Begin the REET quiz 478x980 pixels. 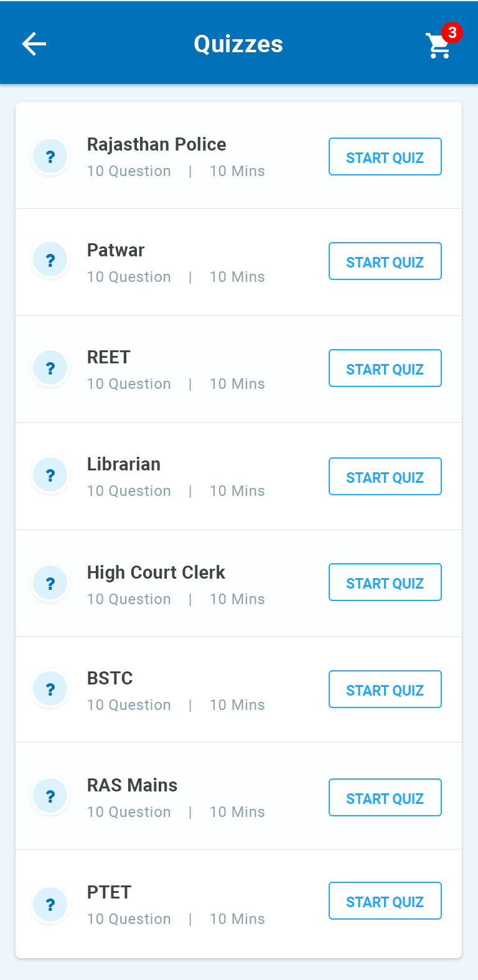tap(385, 369)
